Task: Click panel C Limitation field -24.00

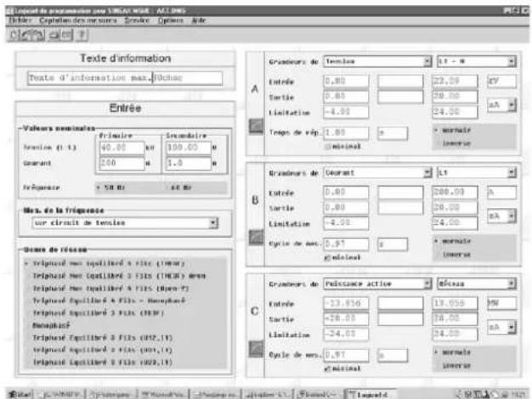Action: pos(346,334)
